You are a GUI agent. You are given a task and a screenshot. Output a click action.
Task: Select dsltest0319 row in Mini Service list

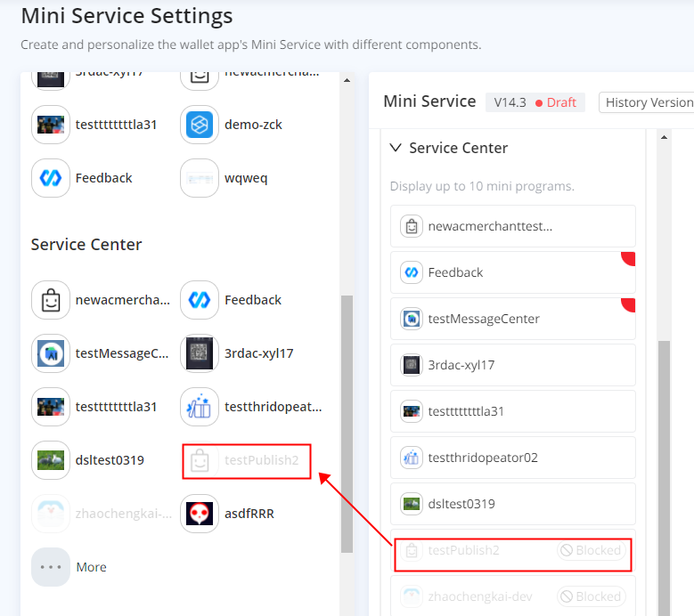point(512,504)
